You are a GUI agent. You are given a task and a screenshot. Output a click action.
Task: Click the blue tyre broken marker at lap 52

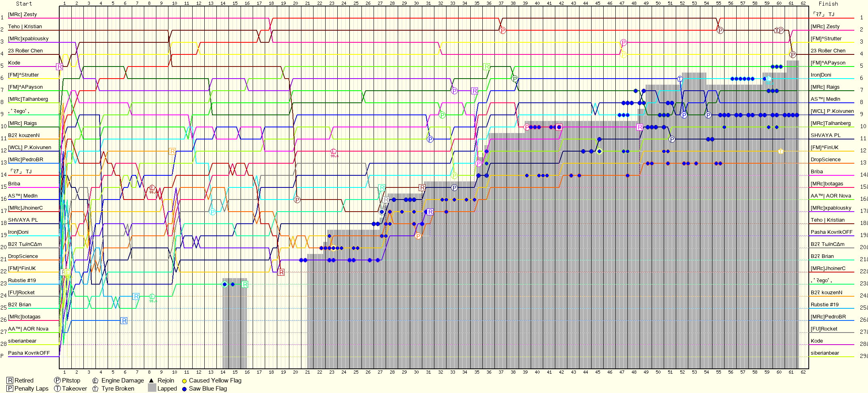pos(680,79)
